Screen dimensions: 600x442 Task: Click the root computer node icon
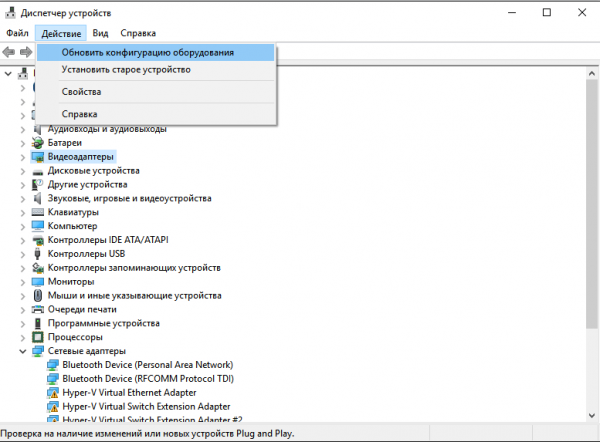click(x=23, y=73)
